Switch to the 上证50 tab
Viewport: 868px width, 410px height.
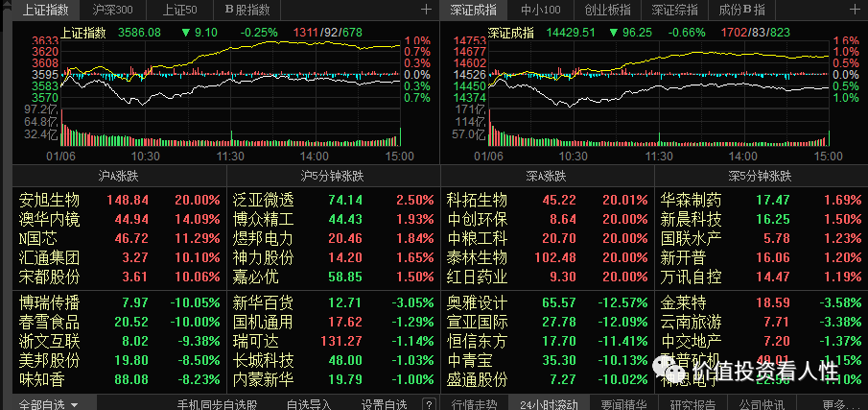[x=179, y=10]
